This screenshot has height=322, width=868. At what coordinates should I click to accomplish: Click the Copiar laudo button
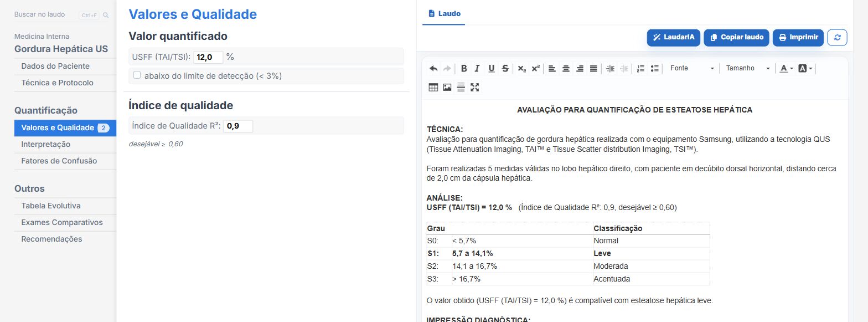click(x=737, y=38)
